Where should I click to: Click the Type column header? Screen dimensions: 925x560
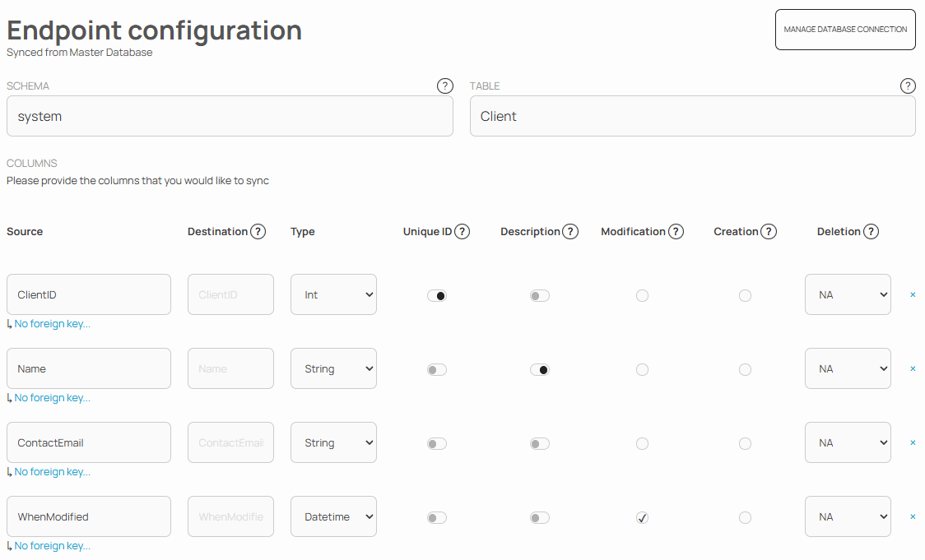[x=303, y=232]
